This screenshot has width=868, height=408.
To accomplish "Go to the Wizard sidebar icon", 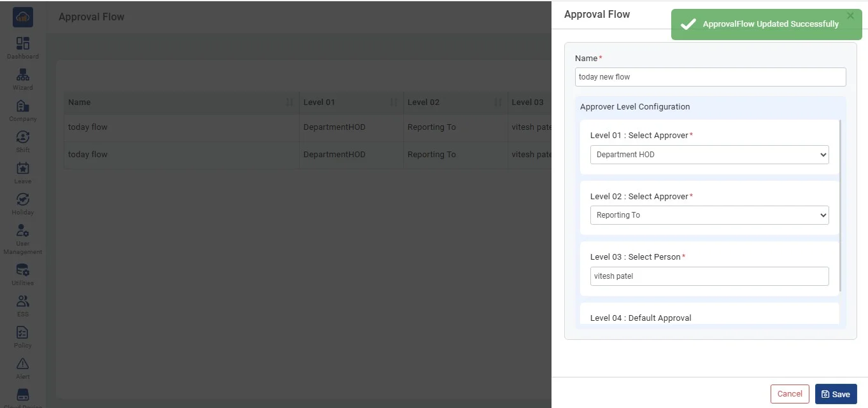I will [x=23, y=75].
